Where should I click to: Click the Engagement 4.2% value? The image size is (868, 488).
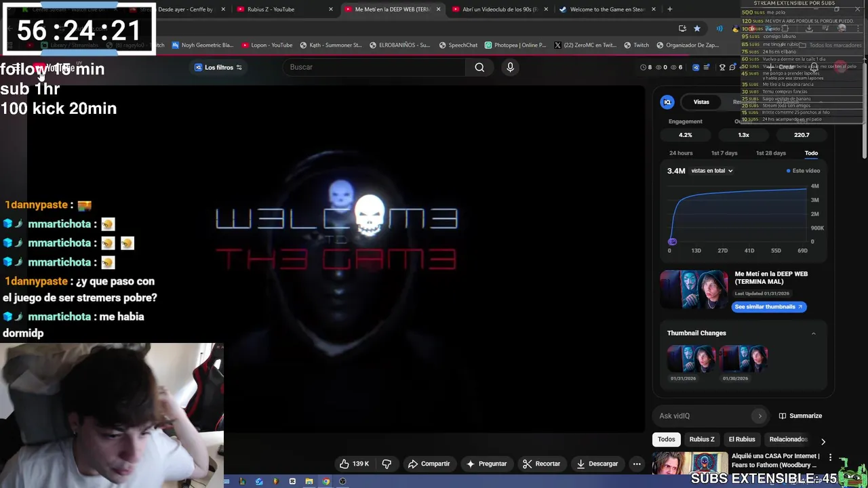point(686,135)
